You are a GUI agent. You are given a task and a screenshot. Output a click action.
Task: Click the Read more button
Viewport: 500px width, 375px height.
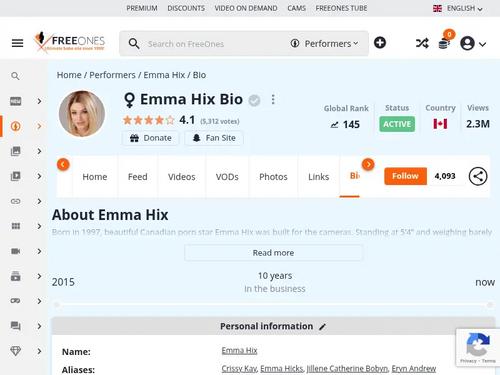point(273,253)
